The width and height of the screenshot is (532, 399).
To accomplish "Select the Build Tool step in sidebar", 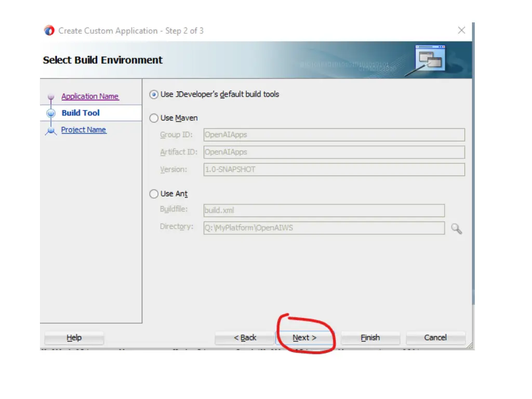I will (81, 113).
